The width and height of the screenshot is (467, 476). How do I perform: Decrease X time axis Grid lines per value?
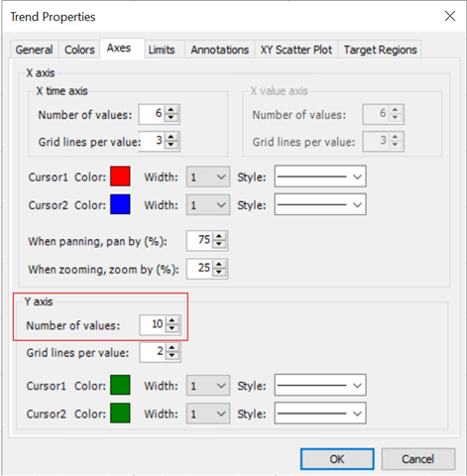(171, 145)
